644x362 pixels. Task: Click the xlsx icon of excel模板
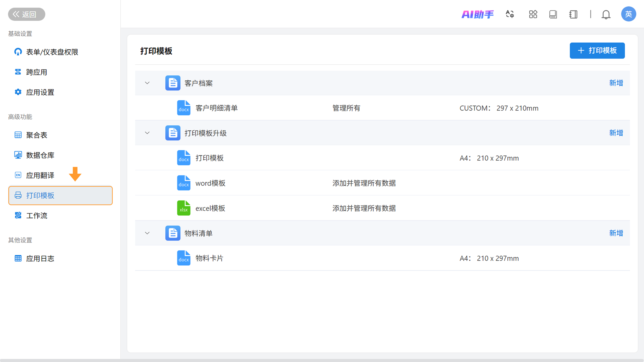[183, 208]
